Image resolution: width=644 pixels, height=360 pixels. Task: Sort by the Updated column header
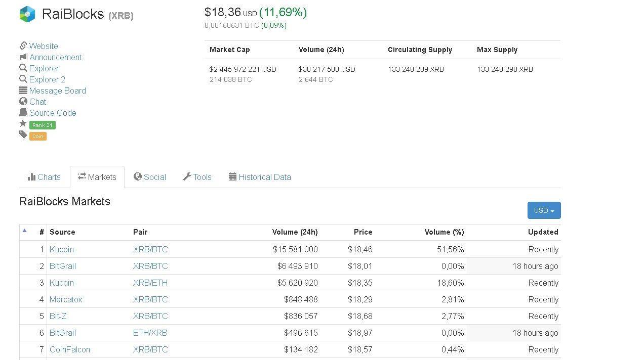pos(543,232)
